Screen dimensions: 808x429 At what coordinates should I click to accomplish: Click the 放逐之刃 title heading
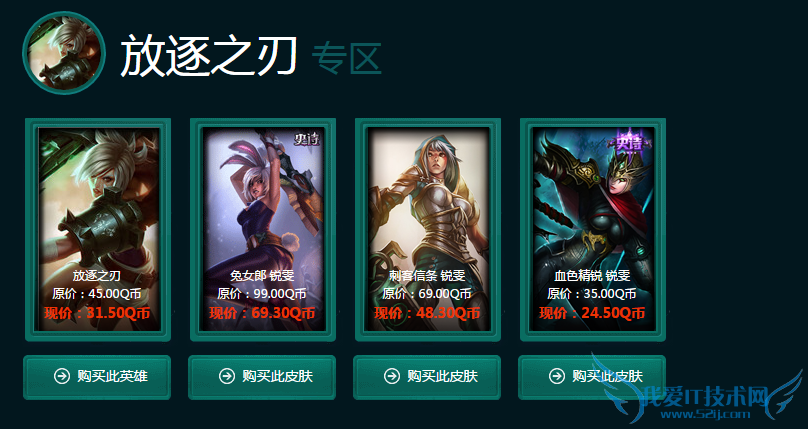pos(209,56)
